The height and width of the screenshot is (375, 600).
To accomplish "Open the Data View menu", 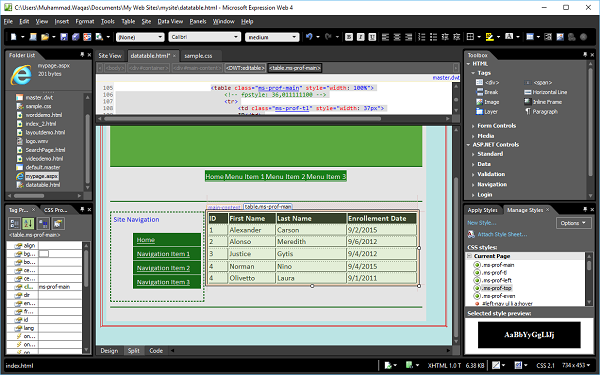I will pyautogui.click(x=170, y=21).
